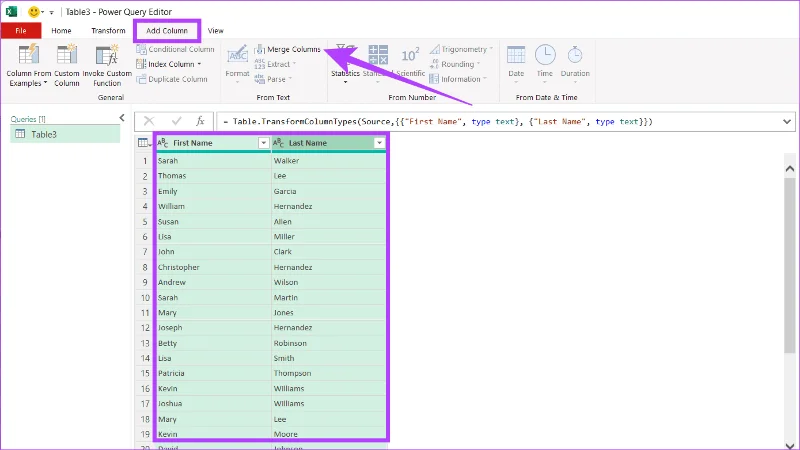Select row number 12
This screenshot has height=450, width=800.
pyautogui.click(x=145, y=328)
